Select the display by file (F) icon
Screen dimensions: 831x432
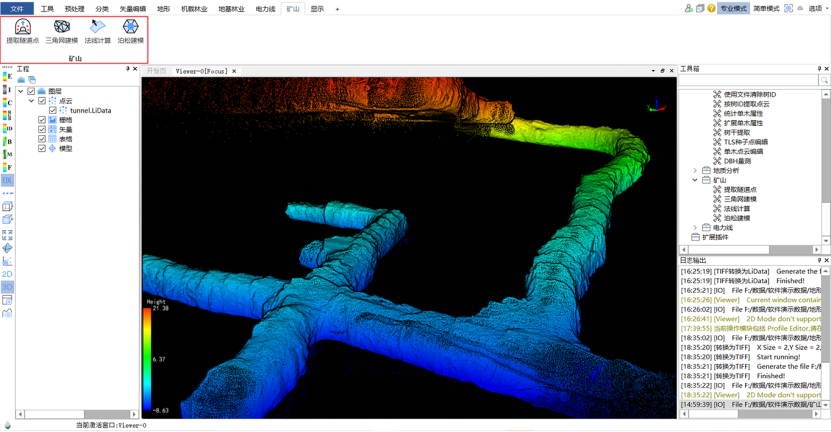[x=7, y=167]
